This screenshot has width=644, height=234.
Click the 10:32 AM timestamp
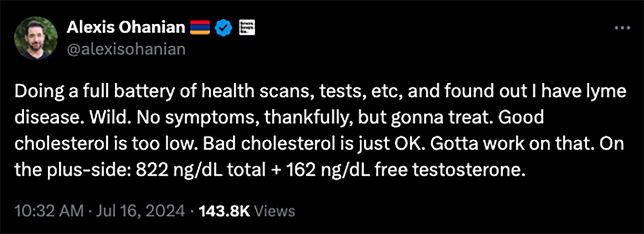click(49, 211)
